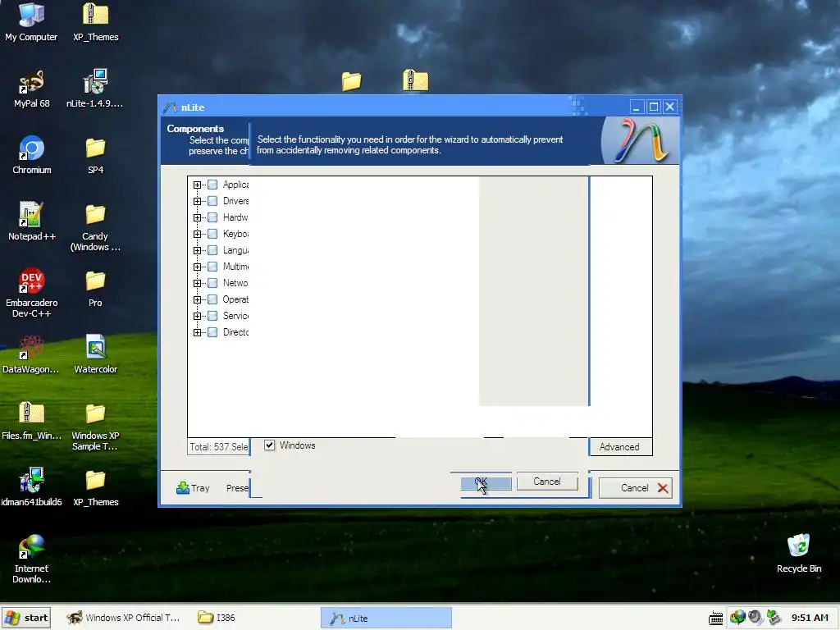Open the Pro folder icon
The width and height of the screenshot is (840, 630).
[x=95, y=288]
